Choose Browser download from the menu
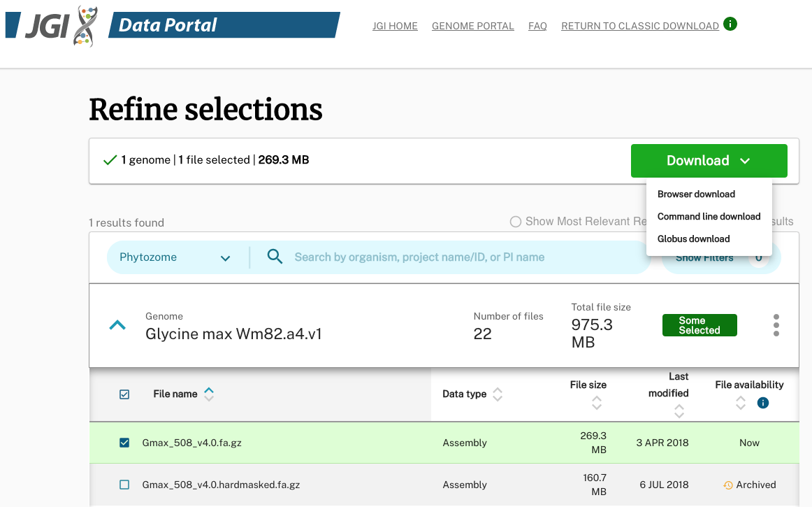 pyautogui.click(x=696, y=194)
